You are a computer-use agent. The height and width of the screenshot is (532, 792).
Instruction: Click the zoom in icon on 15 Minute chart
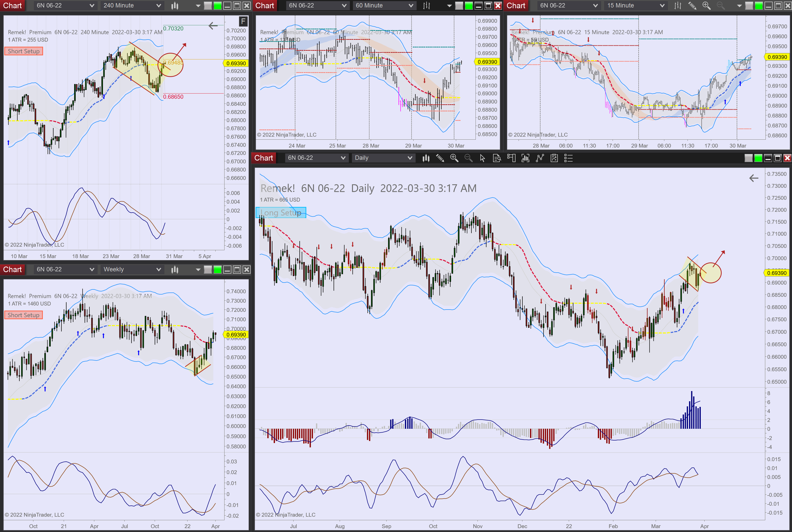point(706,5)
